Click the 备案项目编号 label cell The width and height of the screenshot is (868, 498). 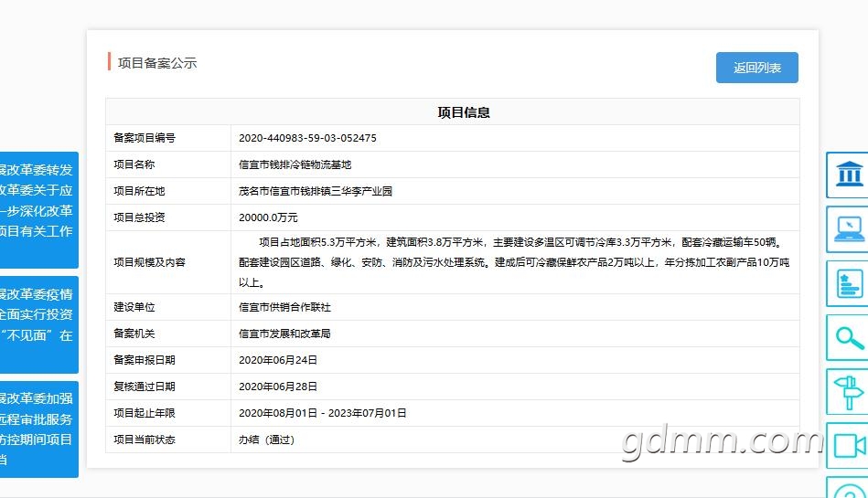pyautogui.click(x=168, y=138)
